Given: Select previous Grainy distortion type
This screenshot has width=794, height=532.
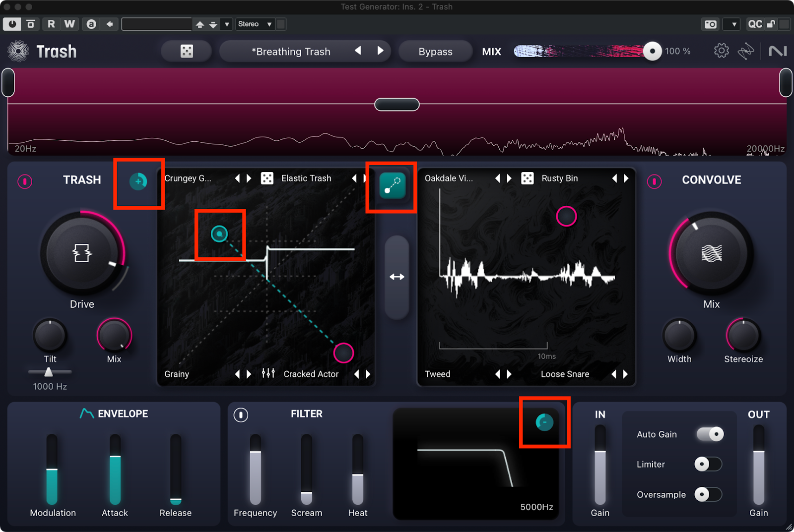Looking at the screenshot, I should (237, 374).
